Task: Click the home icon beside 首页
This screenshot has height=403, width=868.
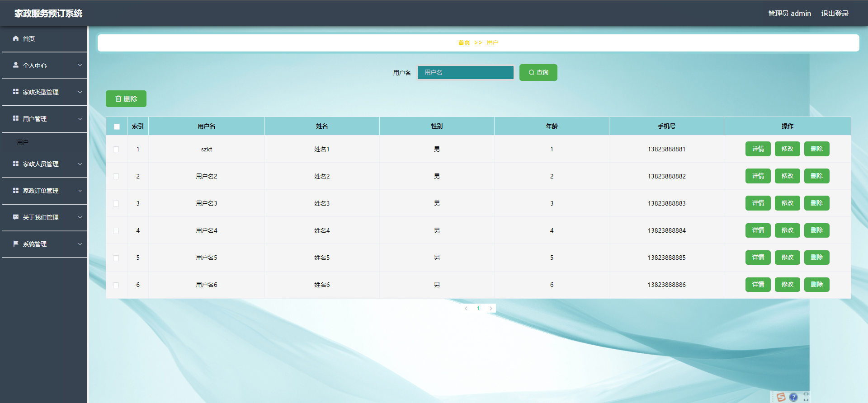Action: click(x=16, y=38)
